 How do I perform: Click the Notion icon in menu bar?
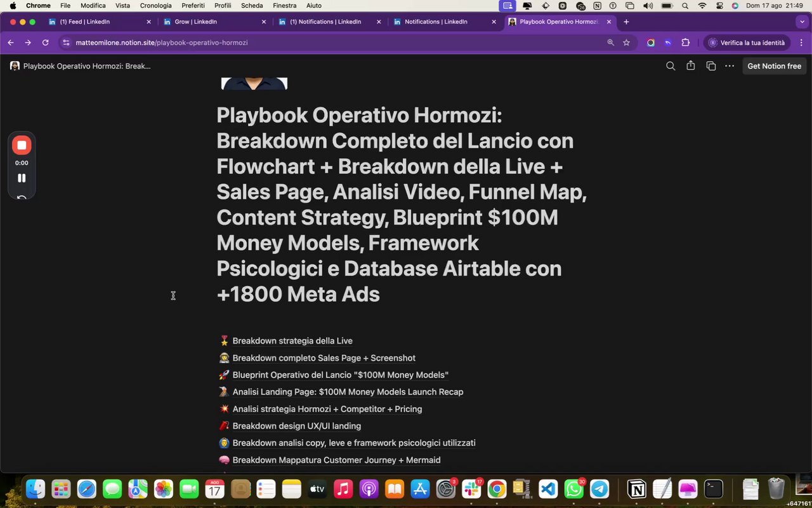pyautogui.click(x=597, y=6)
